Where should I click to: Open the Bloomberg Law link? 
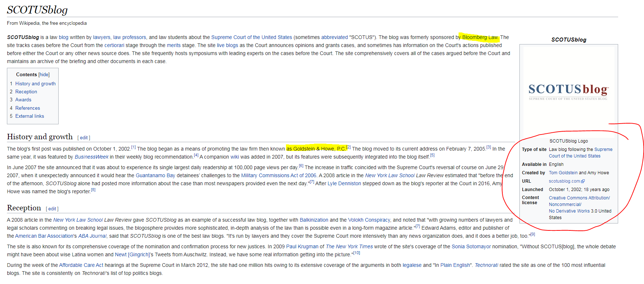click(x=480, y=37)
